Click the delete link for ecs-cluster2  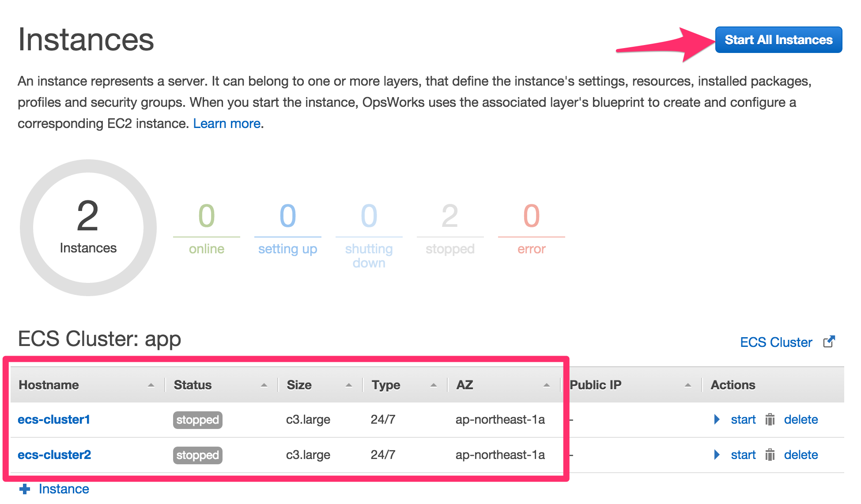click(x=801, y=455)
